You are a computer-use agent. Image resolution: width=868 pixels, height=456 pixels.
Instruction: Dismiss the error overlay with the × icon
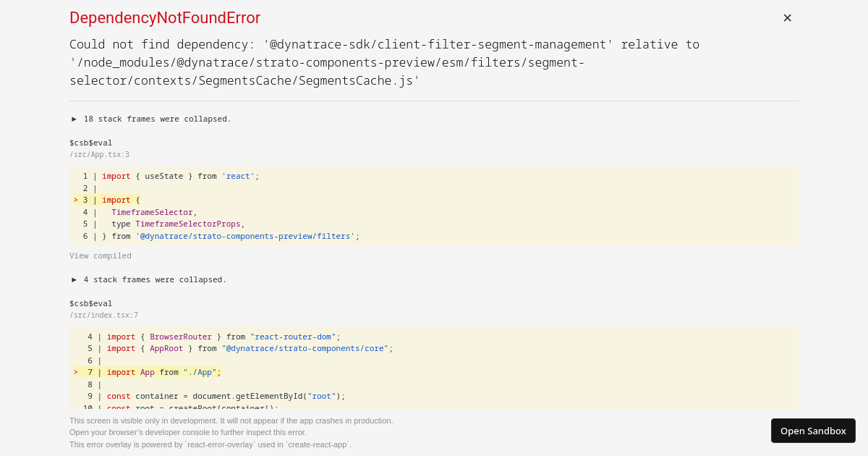[787, 17]
